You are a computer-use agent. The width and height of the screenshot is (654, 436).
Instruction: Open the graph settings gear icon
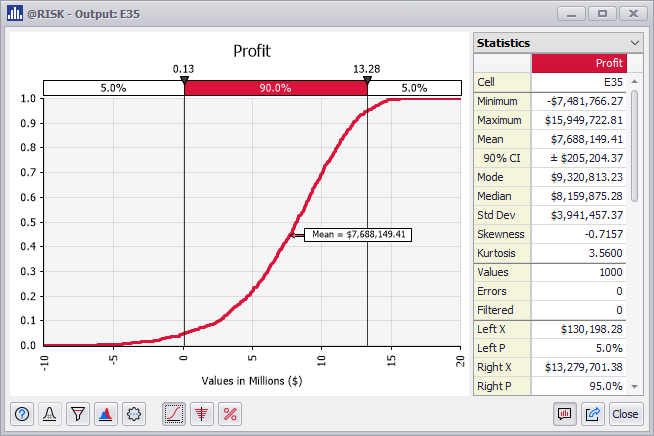(132, 414)
